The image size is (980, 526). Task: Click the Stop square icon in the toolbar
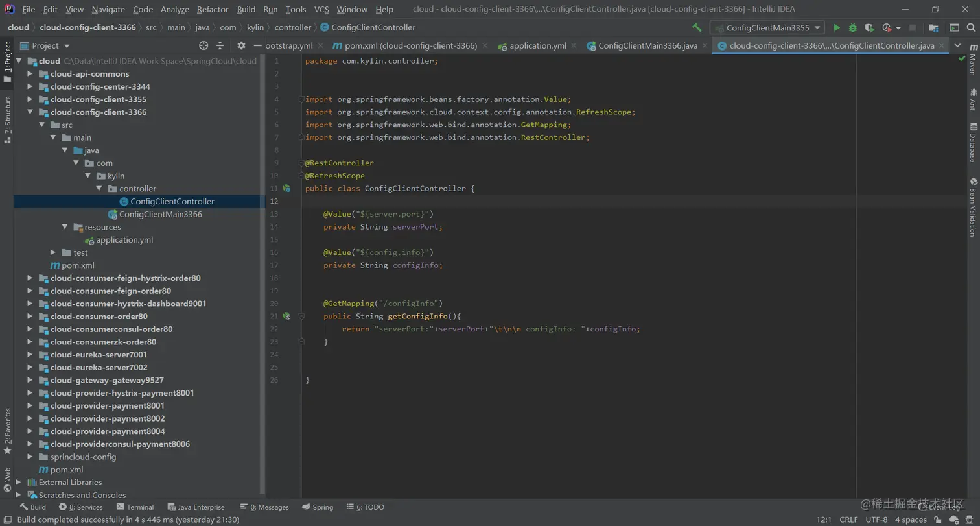pos(913,28)
